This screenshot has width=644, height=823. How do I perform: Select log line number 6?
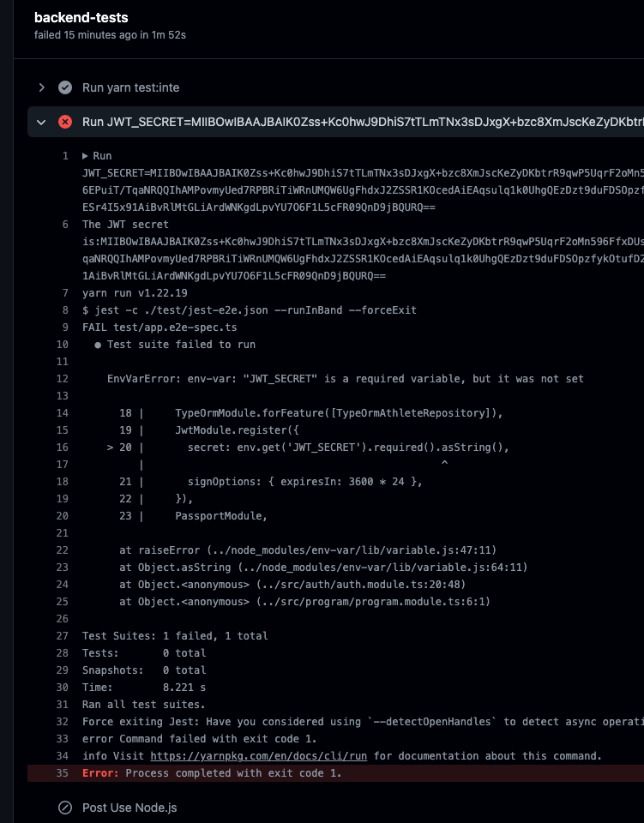(65, 225)
